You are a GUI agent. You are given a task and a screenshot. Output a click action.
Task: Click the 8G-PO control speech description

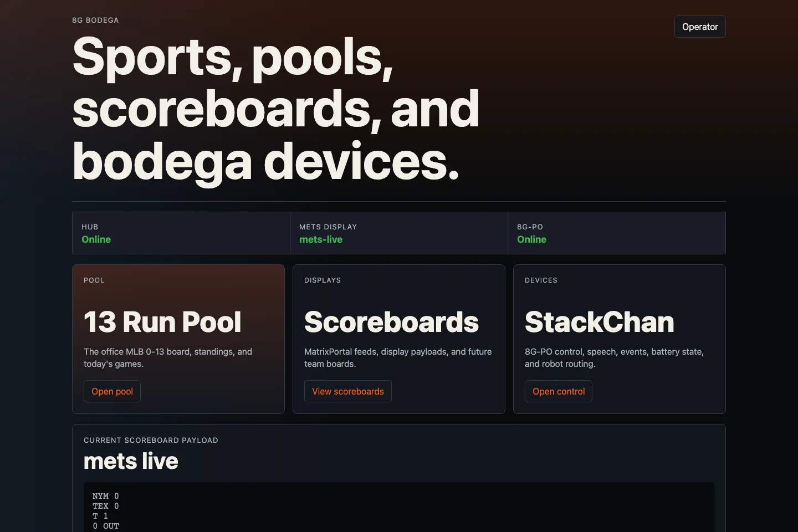(x=614, y=357)
